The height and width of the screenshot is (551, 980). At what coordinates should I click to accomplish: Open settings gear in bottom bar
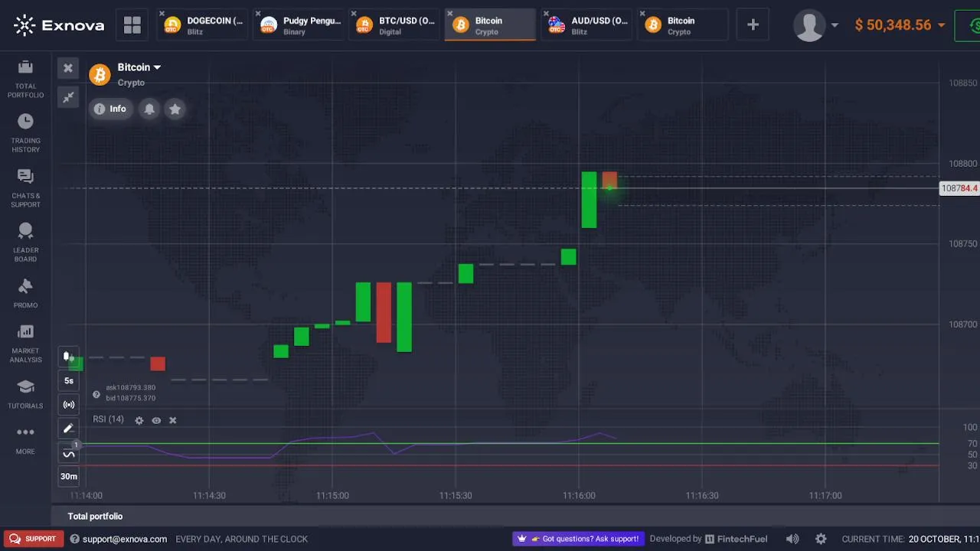coord(821,539)
